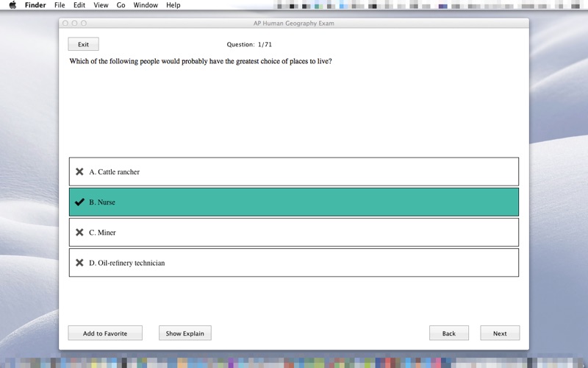The width and height of the screenshot is (588, 368).
Task: Open the Help menu
Action: pos(173,5)
